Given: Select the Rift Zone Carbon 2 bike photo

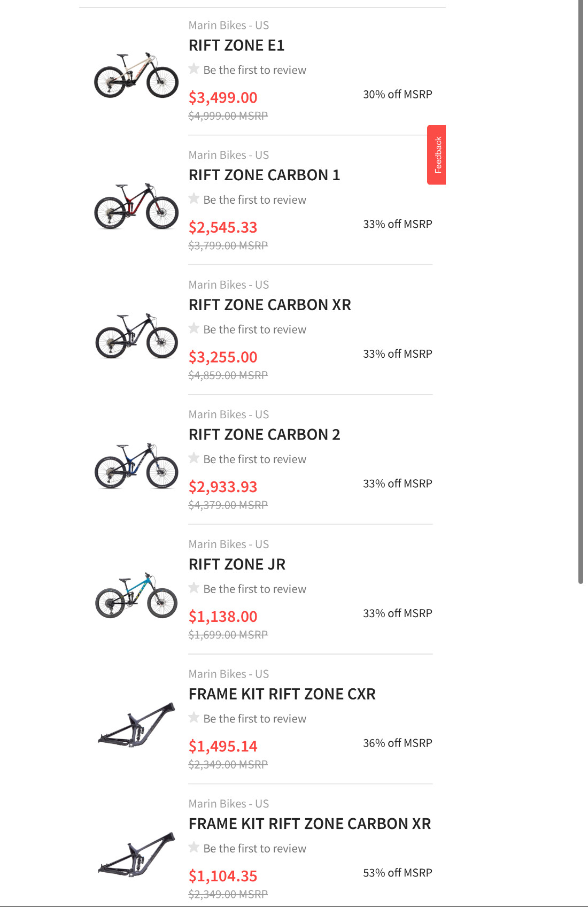Looking at the screenshot, I should click(x=136, y=465).
